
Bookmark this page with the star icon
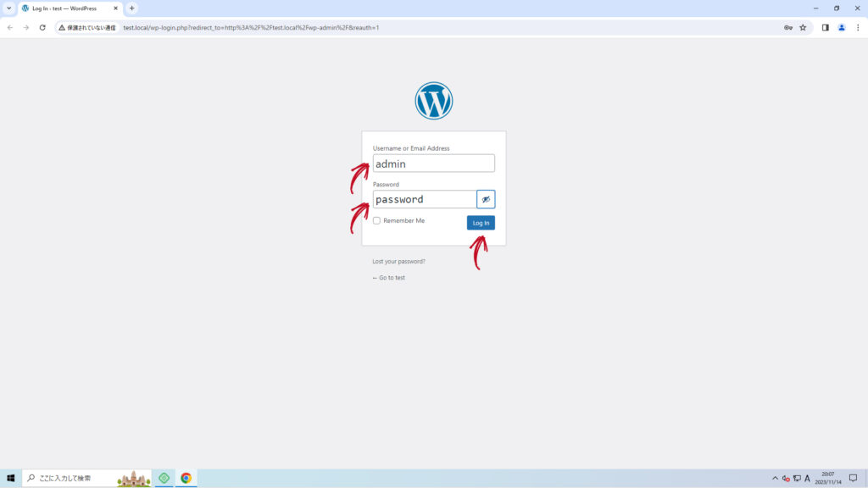pyautogui.click(x=803, y=28)
